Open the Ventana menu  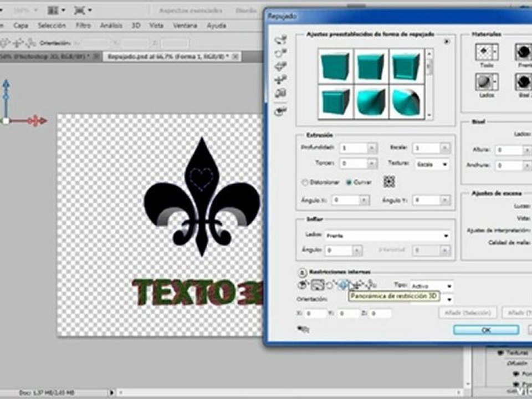[x=185, y=25]
